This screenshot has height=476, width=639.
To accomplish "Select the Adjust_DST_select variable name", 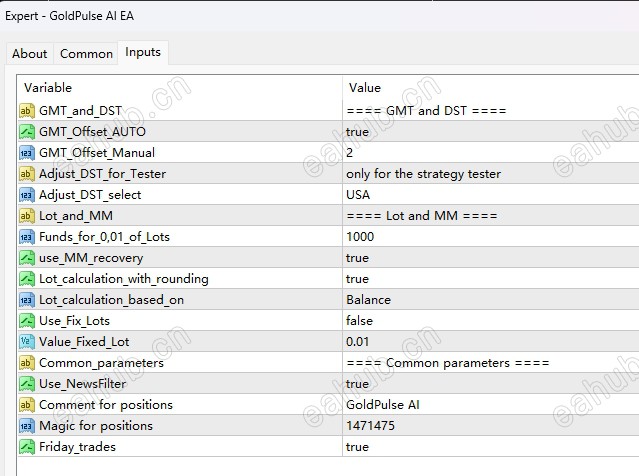I will click(x=90, y=195).
